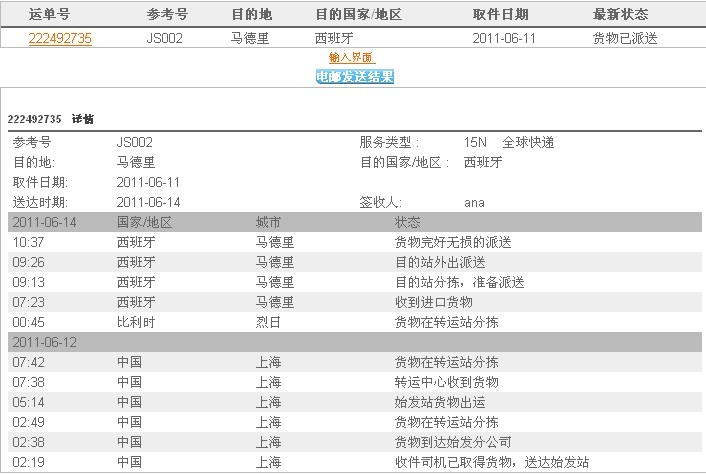Click the 输入界面 link

pyautogui.click(x=352, y=58)
